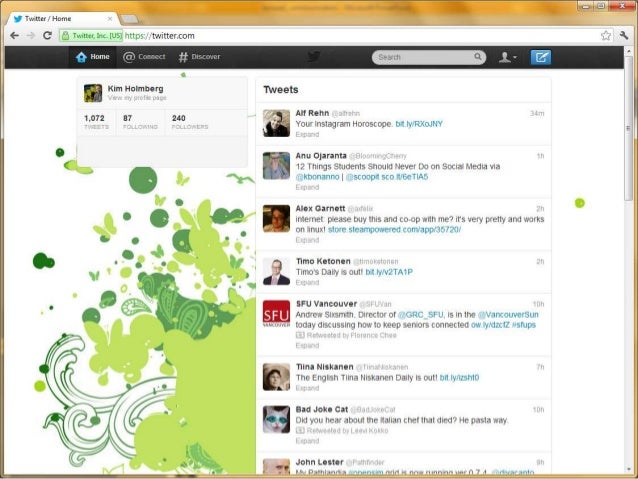Screen dimensions: 638x479
Task: Open the compose new tweet button
Action: (x=541, y=57)
